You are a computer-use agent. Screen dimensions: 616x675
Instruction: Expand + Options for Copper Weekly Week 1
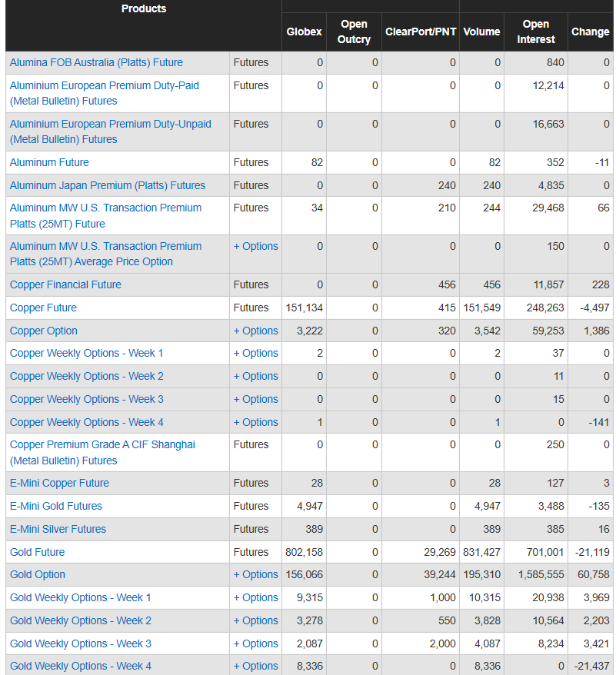255,353
